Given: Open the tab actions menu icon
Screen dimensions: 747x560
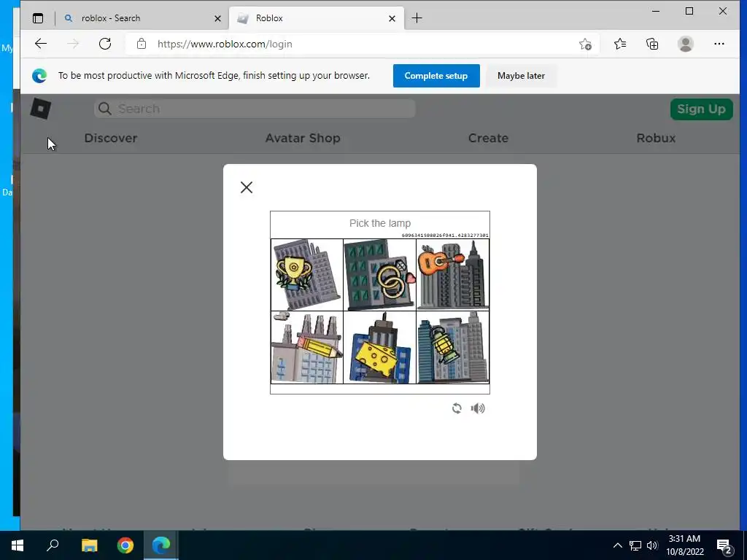Looking at the screenshot, I should [38, 18].
